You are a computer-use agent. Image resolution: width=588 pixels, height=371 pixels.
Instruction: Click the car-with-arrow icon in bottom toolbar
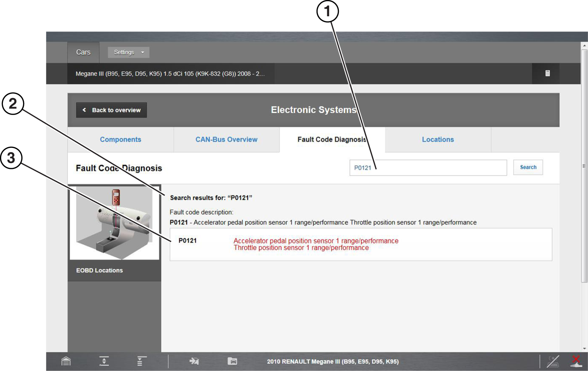(x=194, y=361)
